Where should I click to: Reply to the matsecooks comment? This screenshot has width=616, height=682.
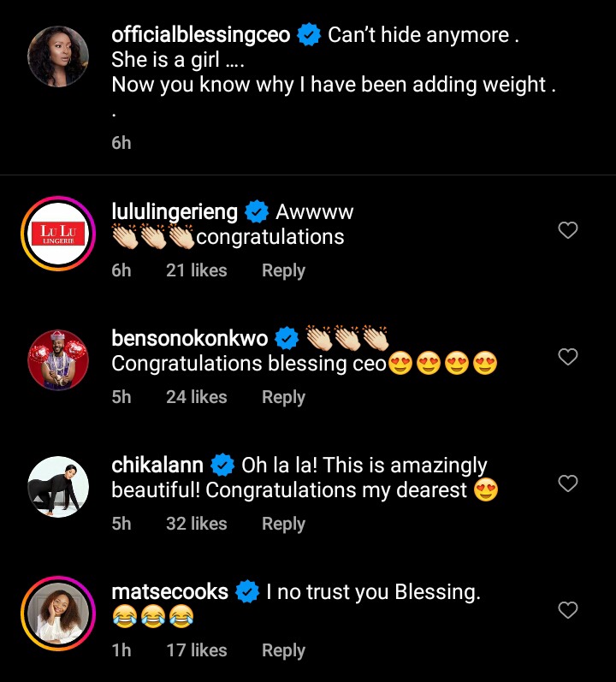pos(283,650)
